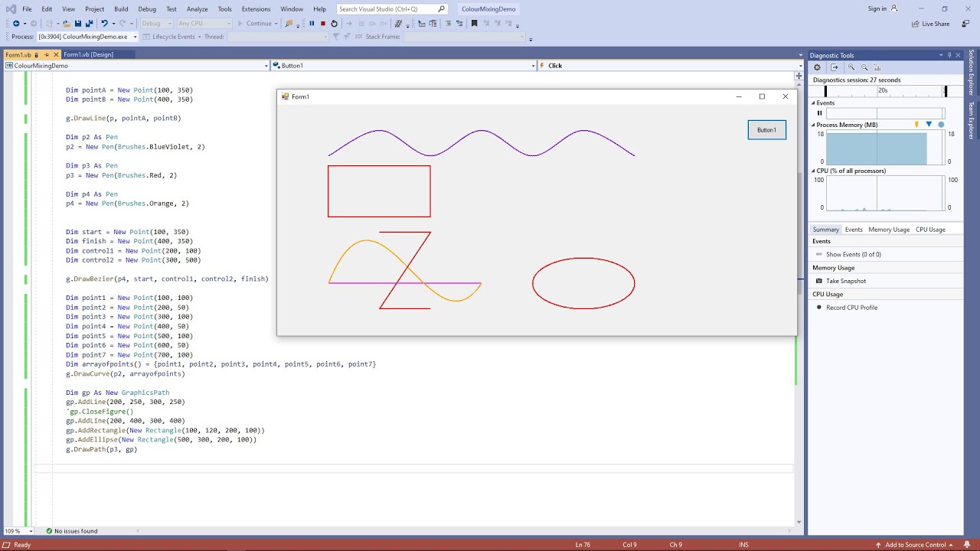Click the Break All pause icon
Viewport: 980px width, 551px height.
312,24
